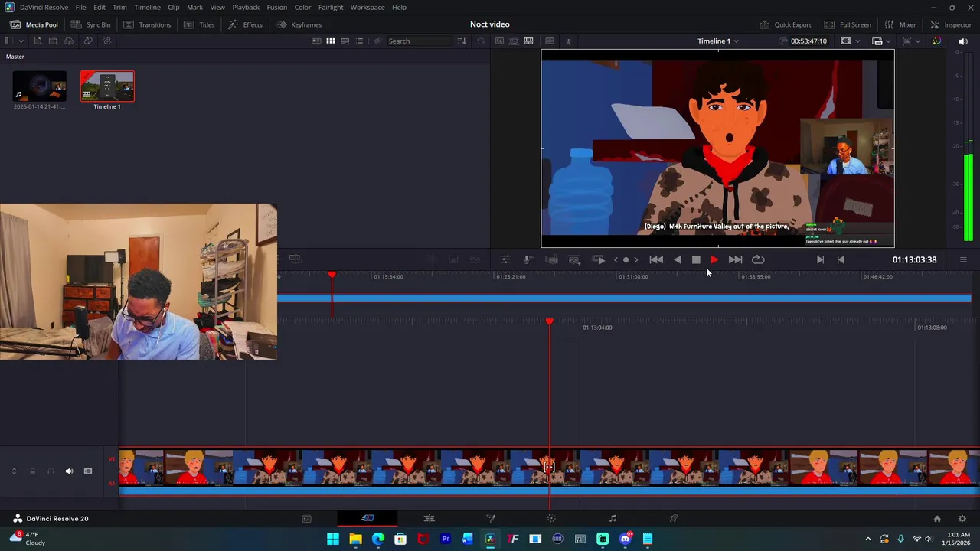The image size is (980, 551).
Task: Open the viewer tools sliders icon
Action: coord(505,259)
